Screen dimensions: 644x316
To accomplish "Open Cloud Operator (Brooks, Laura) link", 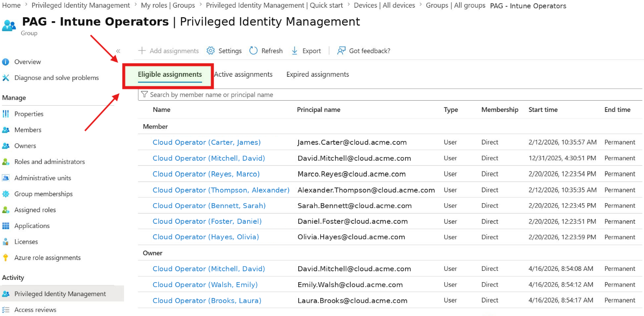I will pyautogui.click(x=207, y=301).
